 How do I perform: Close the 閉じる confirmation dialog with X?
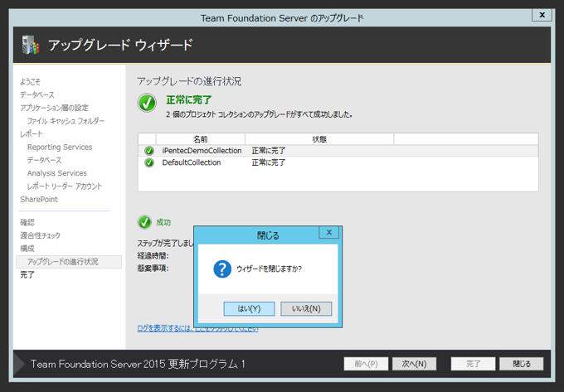point(328,233)
